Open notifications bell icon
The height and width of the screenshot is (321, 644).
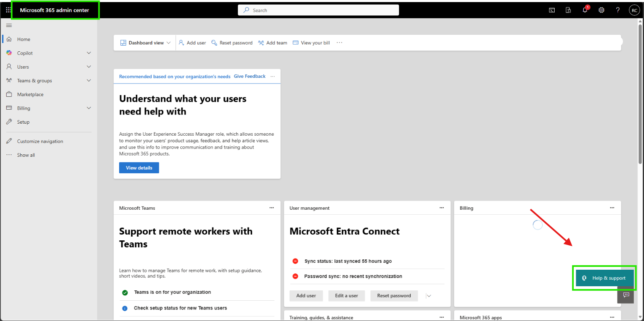[585, 10]
